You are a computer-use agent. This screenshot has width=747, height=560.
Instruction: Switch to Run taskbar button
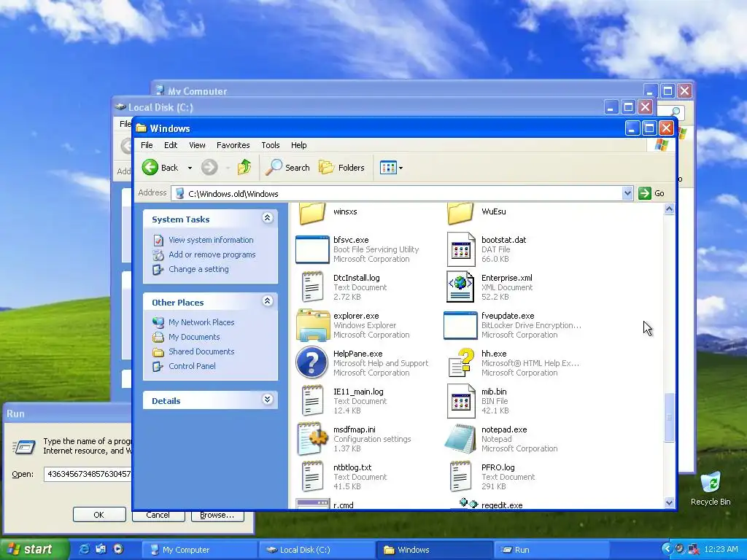click(x=551, y=550)
